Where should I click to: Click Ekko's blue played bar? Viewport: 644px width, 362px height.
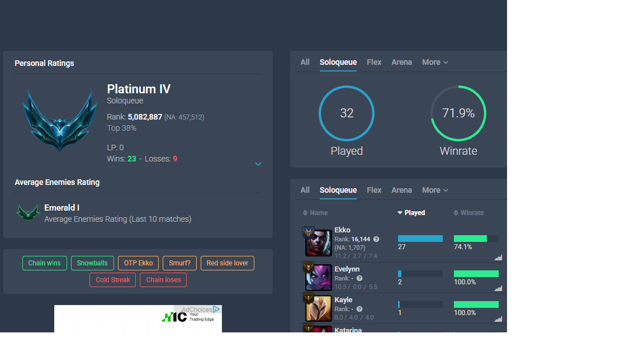(420, 239)
